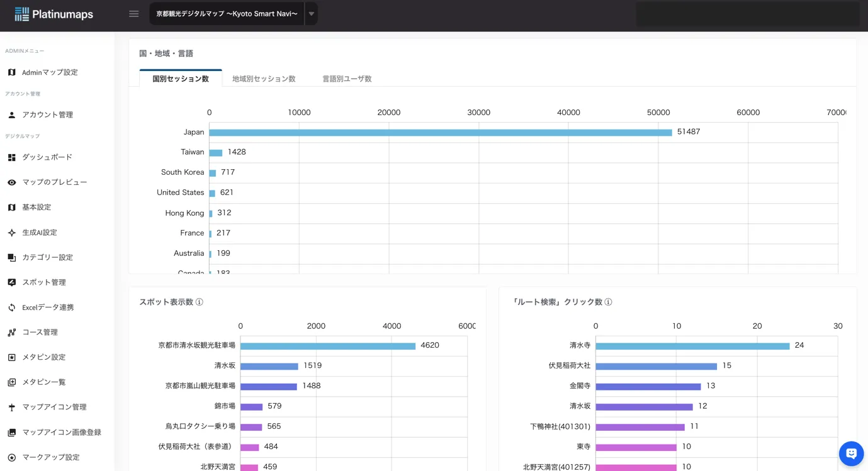
Task: Switch to the 国別セッション数 tab
Action: click(x=181, y=79)
